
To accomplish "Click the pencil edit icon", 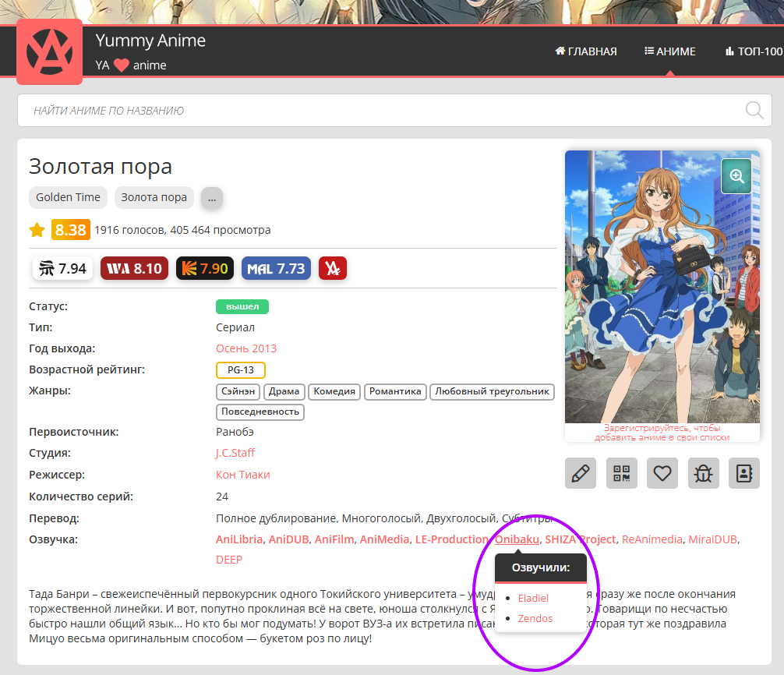I will coord(581,473).
